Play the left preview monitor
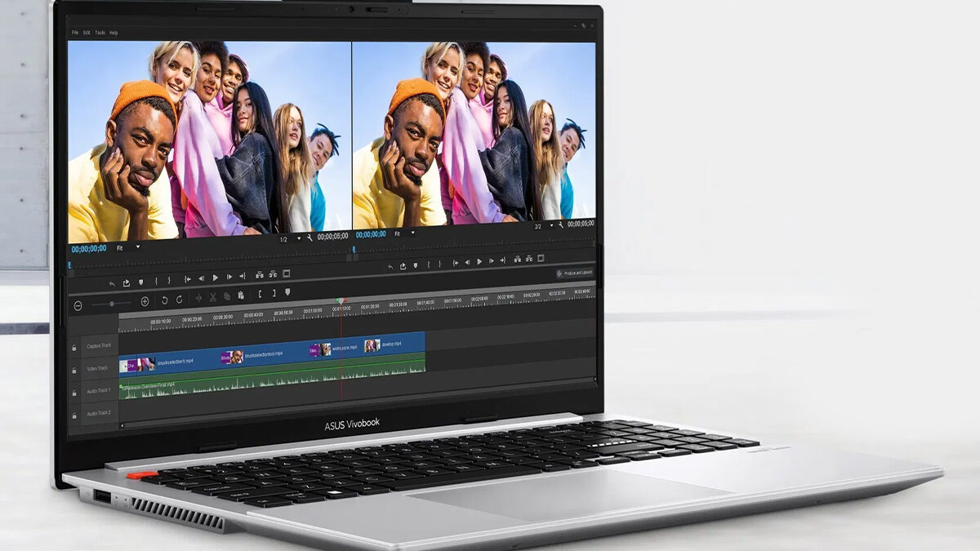Screen dimensions: 980x551 [x=215, y=278]
